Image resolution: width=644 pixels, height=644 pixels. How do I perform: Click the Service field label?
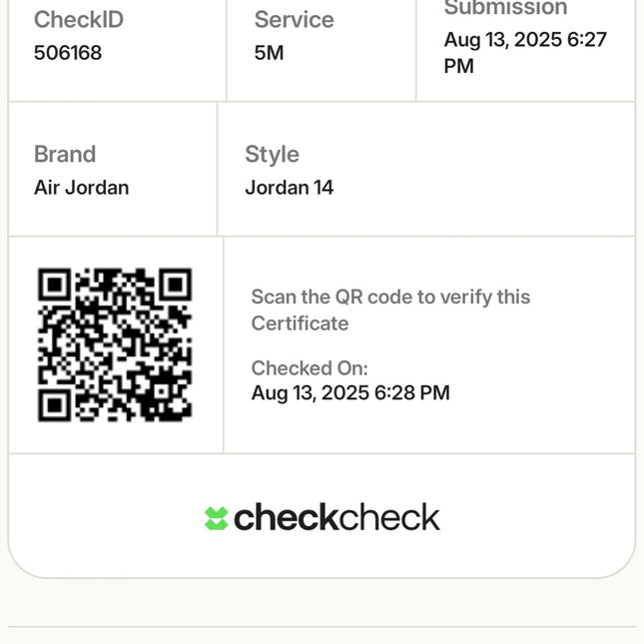point(294,20)
